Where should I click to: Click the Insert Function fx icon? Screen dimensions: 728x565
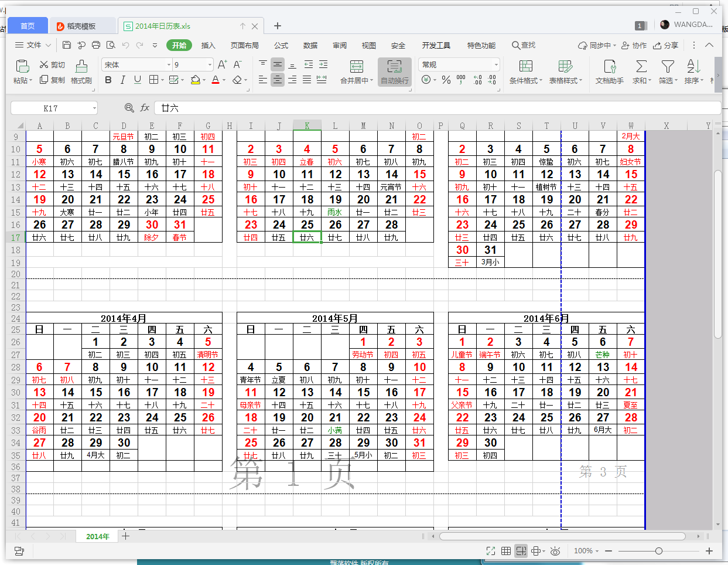point(145,108)
